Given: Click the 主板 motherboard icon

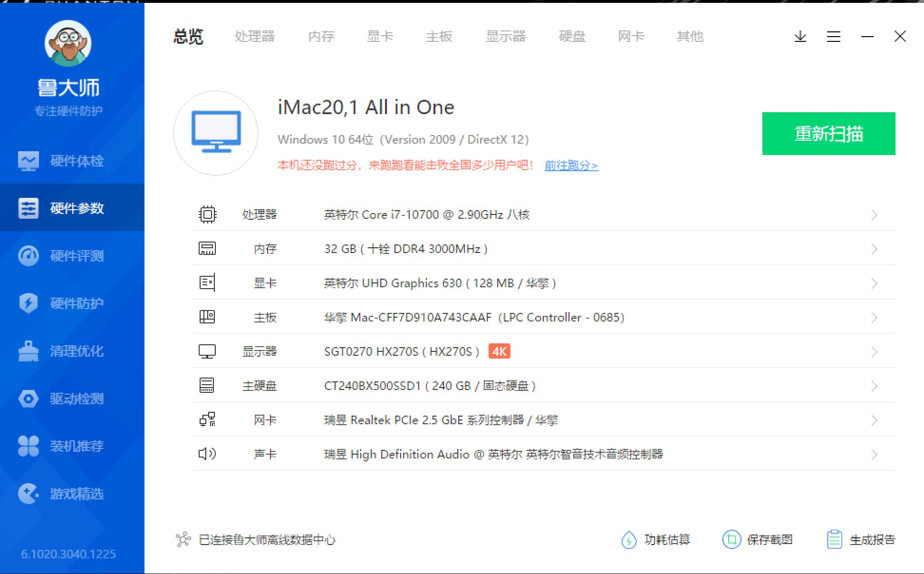Looking at the screenshot, I should click(207, 317).
